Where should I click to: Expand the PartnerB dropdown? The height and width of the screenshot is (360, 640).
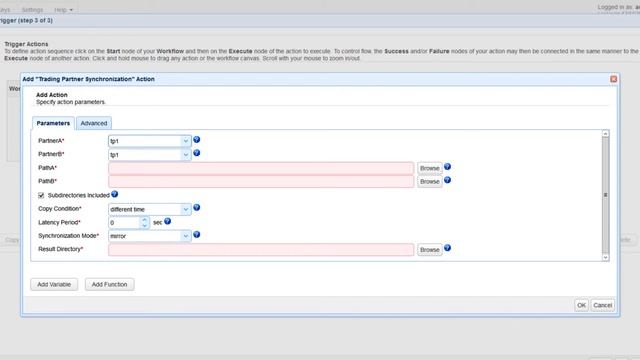pyautogui.click(x=186, y=155)
